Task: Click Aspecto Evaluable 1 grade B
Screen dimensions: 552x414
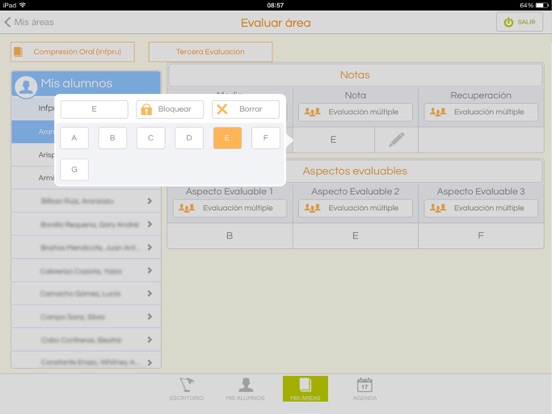Action: coord(230,236)
